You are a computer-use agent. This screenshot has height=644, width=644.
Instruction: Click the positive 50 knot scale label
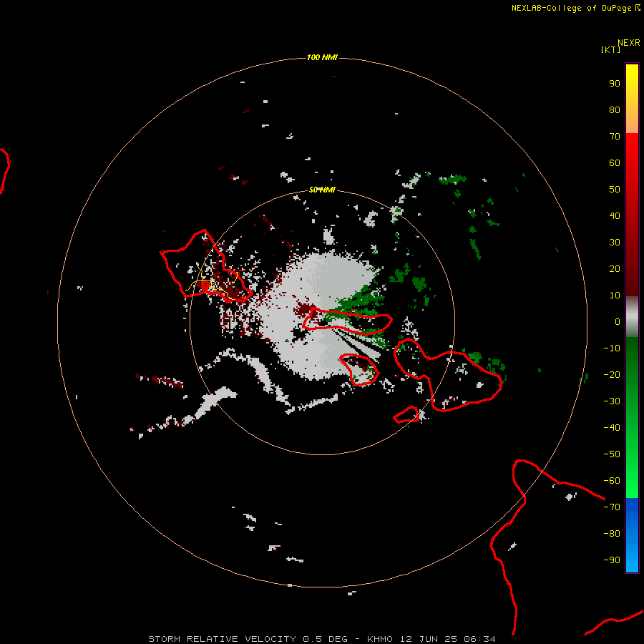tap(615, 190)
